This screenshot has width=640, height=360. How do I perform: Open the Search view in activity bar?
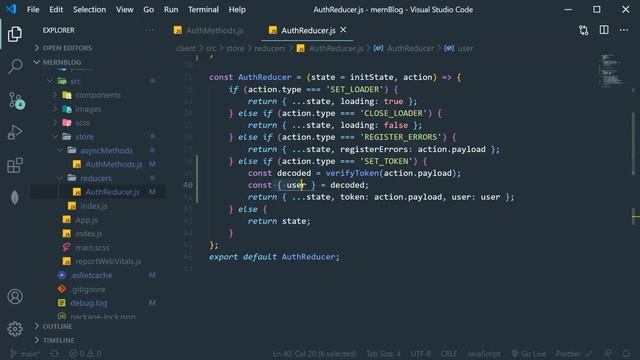(15, 66)
